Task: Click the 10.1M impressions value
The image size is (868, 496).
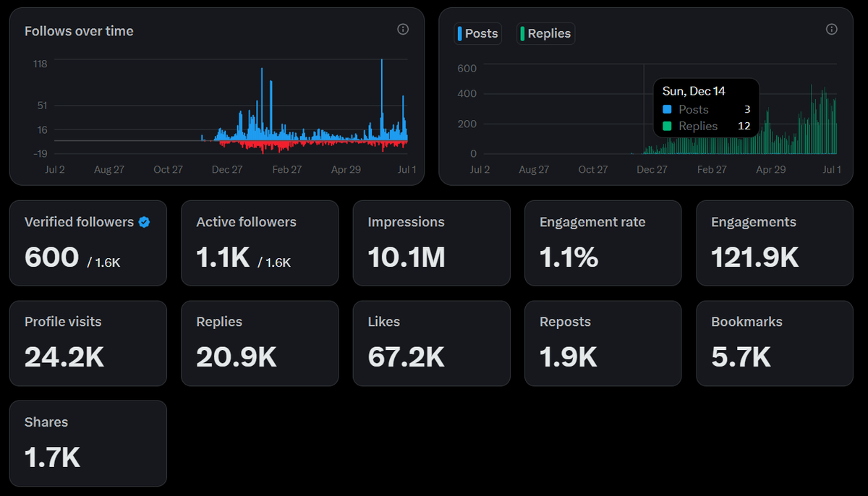Action: pyautogui.click(x=407, y=257)
